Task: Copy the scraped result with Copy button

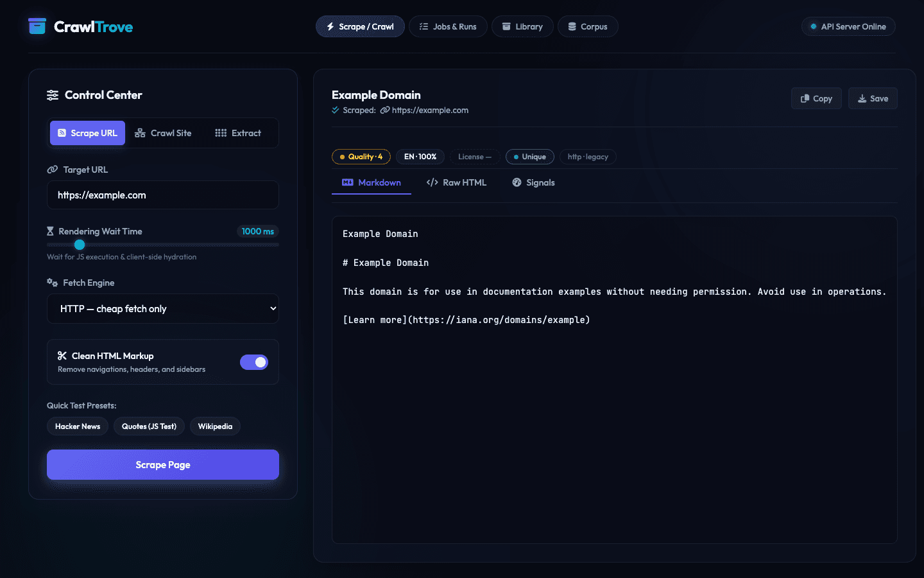Action: click(816, 98)
